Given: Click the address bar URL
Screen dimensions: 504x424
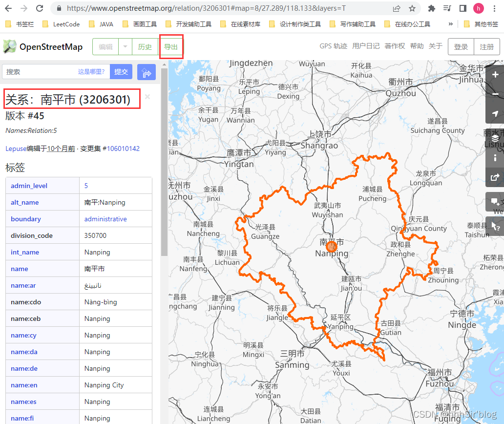Looking at the screenshot, I should [206, 8].
